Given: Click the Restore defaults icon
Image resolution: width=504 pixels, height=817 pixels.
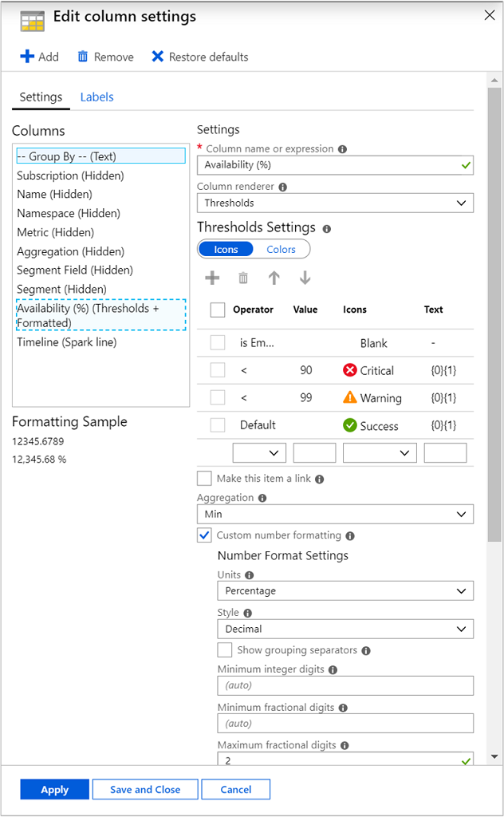Looking at the screenshot, I should [157, 57].
